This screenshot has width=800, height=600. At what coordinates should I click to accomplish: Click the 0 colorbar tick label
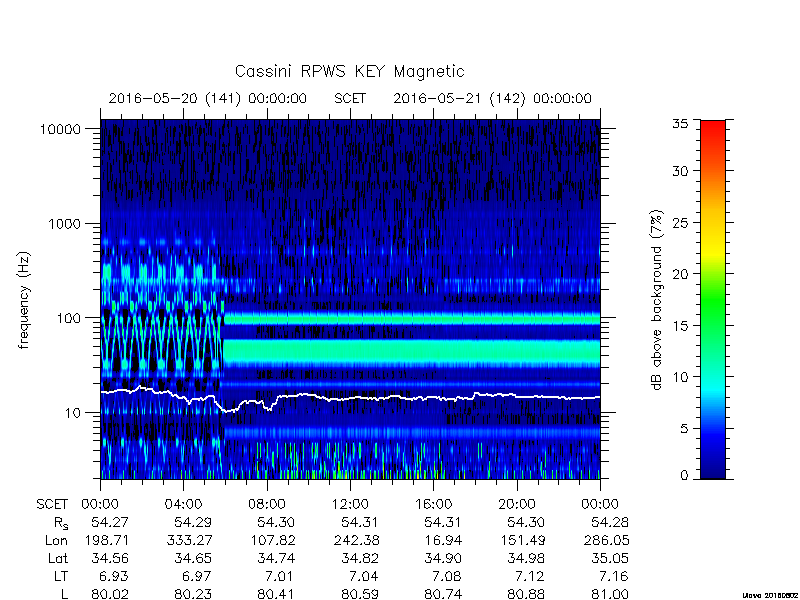pyautogui.click(x=684, y=476)
